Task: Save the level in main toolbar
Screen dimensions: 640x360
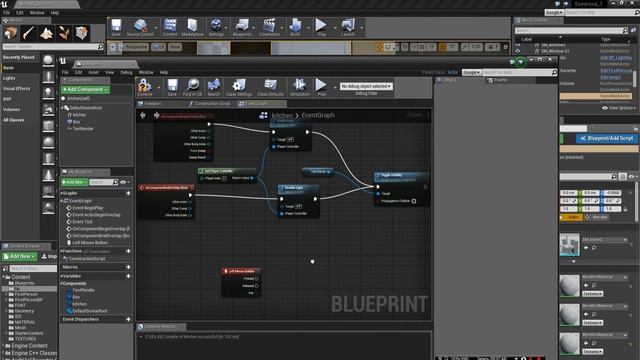Action: tap(116, 27)
